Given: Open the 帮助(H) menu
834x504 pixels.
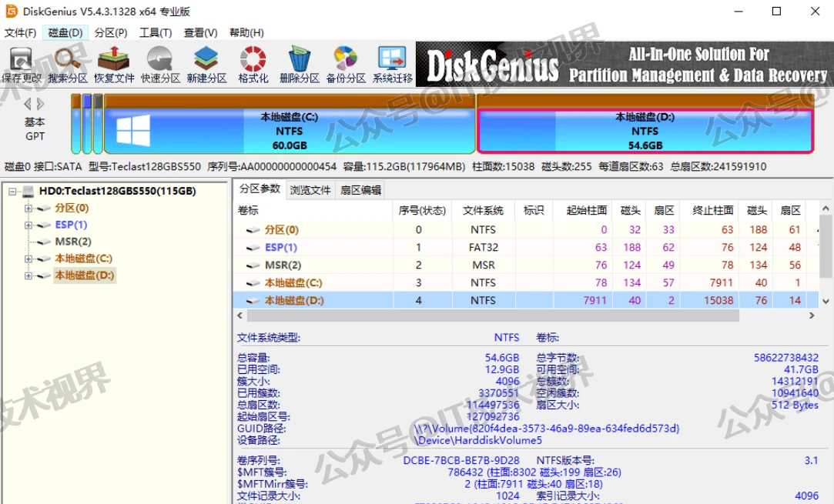Looking at the screenshot, I should pos(246,33).
